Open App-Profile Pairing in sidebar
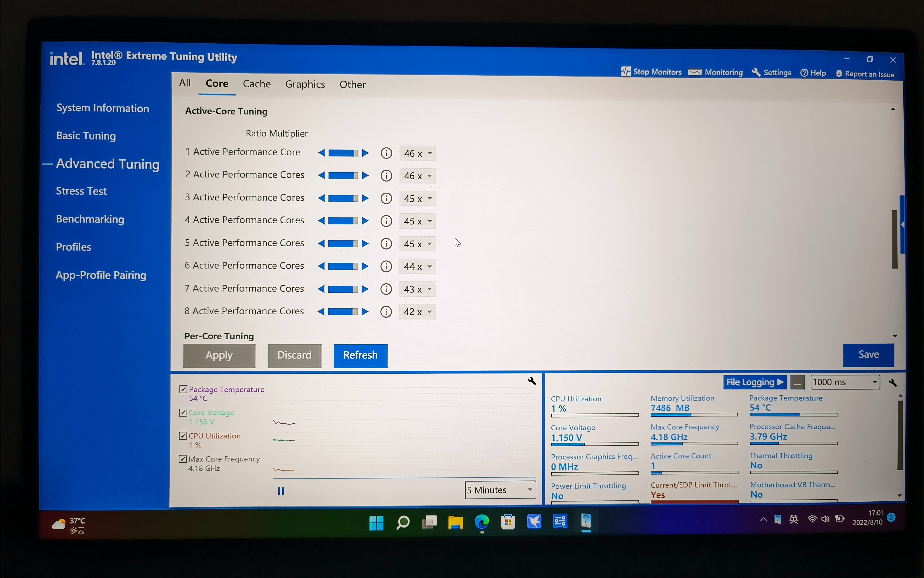The height and width of the screenshot is (578, 924). pyautogui.click(x=101, y=275)
